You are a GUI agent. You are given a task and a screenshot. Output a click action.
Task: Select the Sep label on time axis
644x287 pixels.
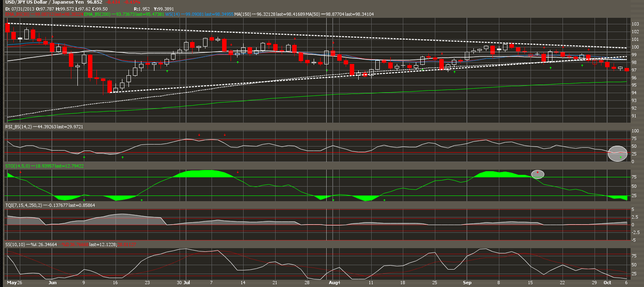coord(467,283)
